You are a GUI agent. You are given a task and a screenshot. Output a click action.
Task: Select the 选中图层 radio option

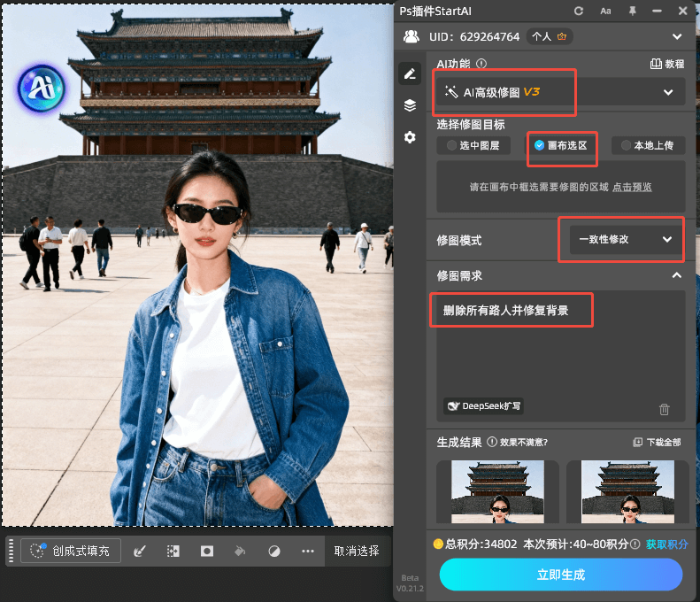point(473,145)
